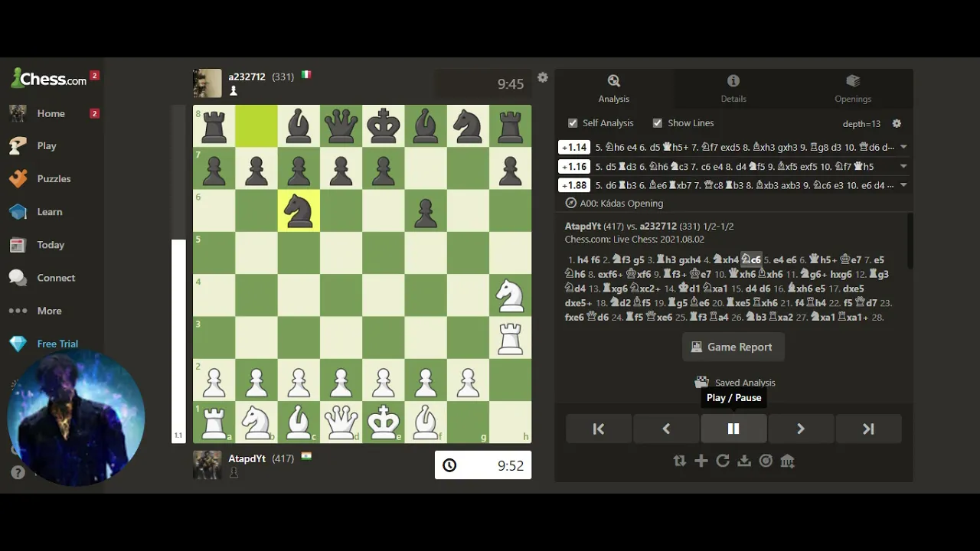The width and height of the screenshot is (980, 551).
Task: Toggle the Show Lines checkbox
Action: pyautogui.click(x=657, y=123)
